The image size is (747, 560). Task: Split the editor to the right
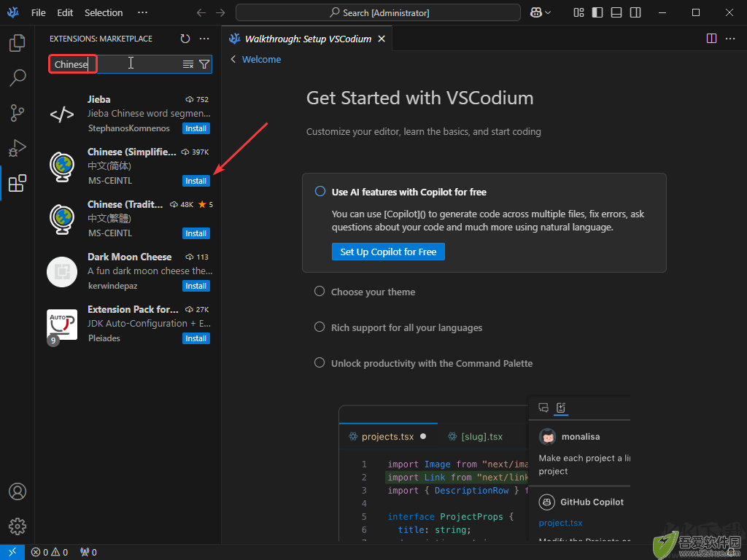711,39
